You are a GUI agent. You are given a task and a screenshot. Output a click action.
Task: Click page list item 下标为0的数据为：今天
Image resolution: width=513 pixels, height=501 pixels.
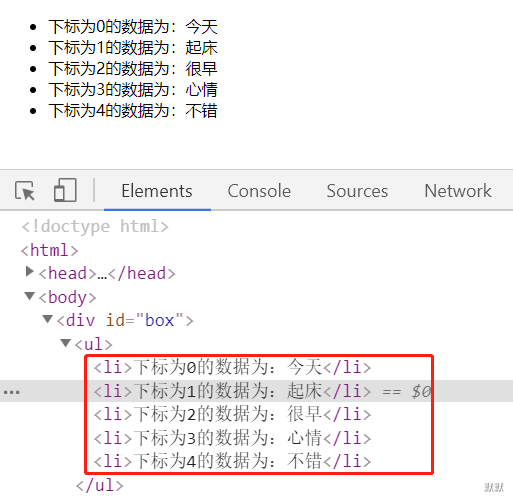pyautogui.click(x=133, y=27)
